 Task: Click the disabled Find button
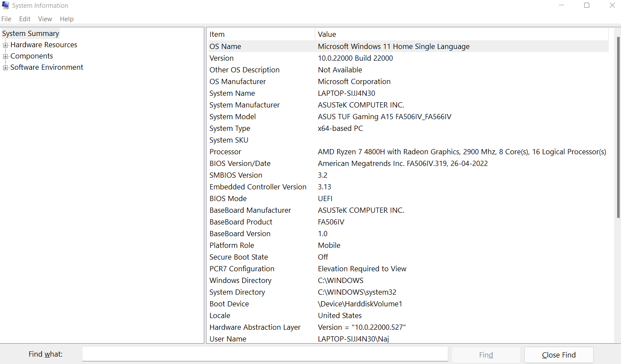[486, 355]
